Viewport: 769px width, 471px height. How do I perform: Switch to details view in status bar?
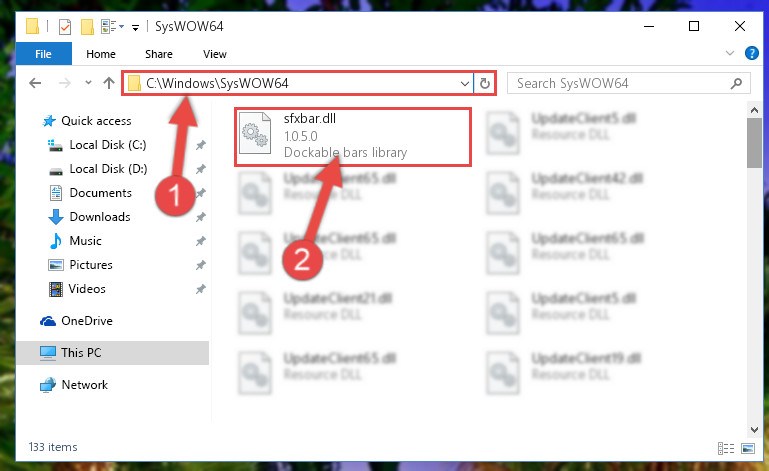tap(726, 448)
